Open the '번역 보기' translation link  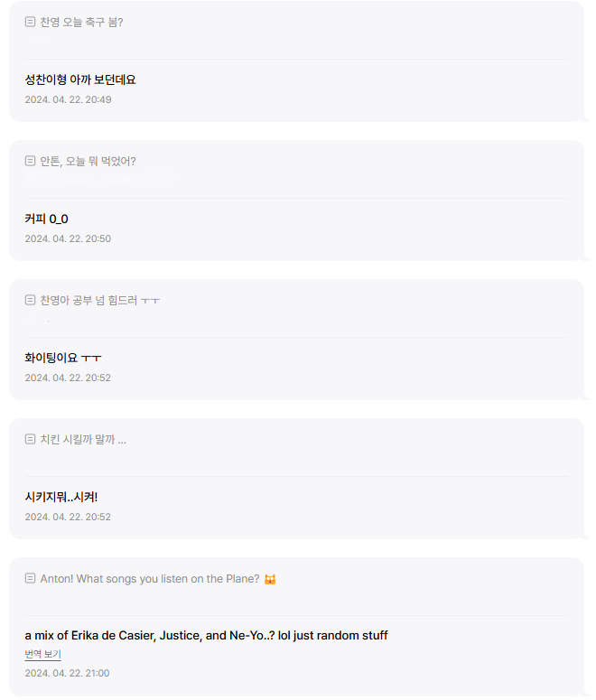(x=42, y=654)
